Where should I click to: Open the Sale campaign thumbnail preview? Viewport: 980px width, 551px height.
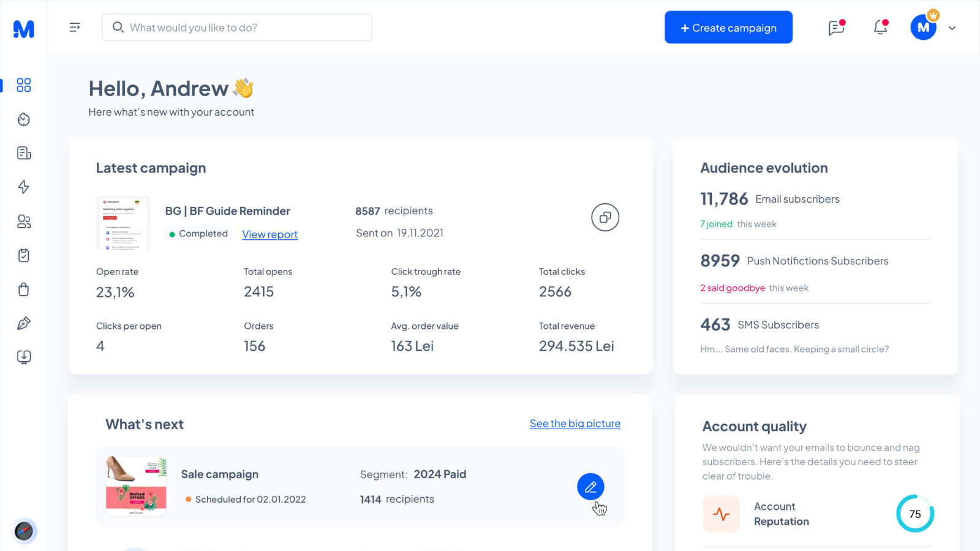[136, 486]
